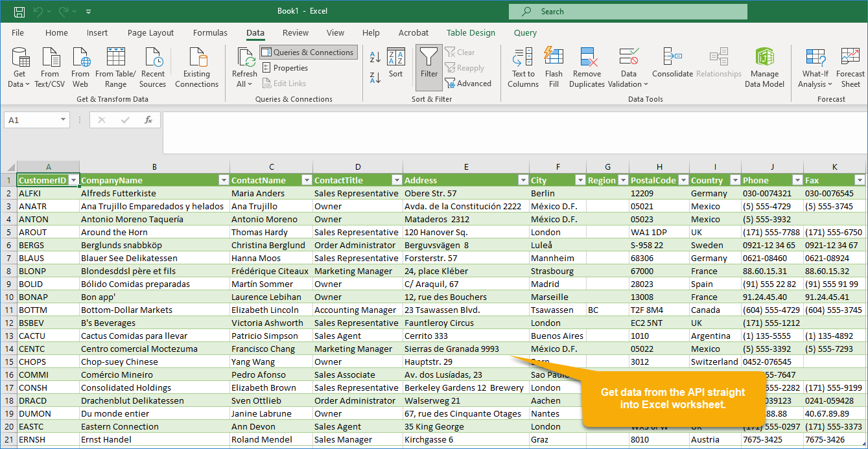Click Consolidate tool
Screen dimensions: 868x449
[x=672, y=63]
